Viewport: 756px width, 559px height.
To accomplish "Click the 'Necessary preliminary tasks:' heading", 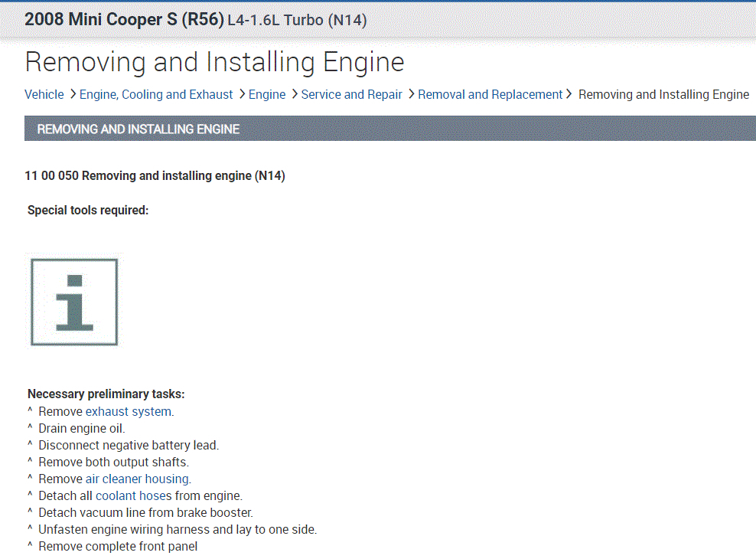I will (106, 394).
